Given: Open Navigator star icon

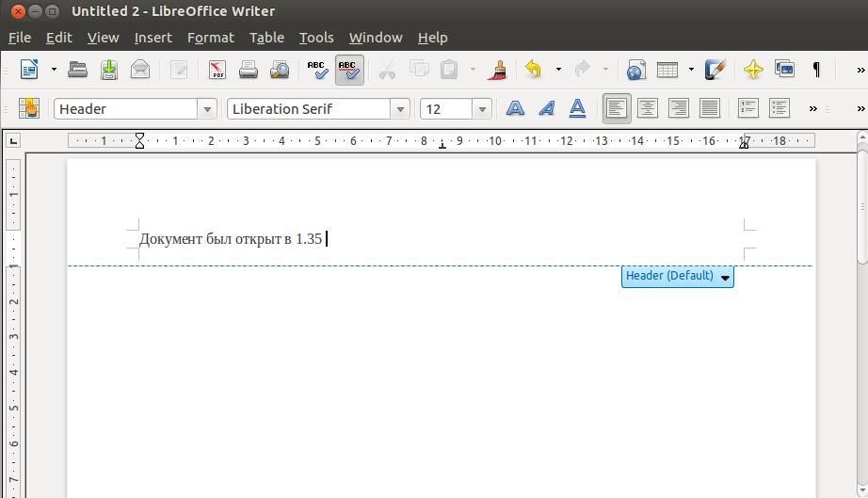Looking at the screenshot, I should [x=753, y=70].
